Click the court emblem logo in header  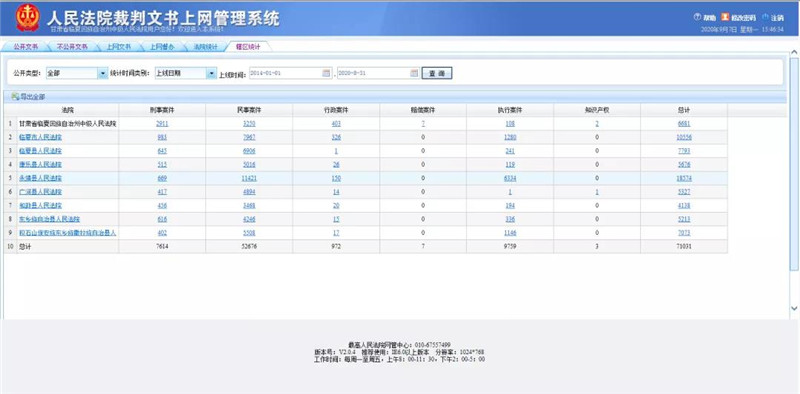[x=28, y=18]
